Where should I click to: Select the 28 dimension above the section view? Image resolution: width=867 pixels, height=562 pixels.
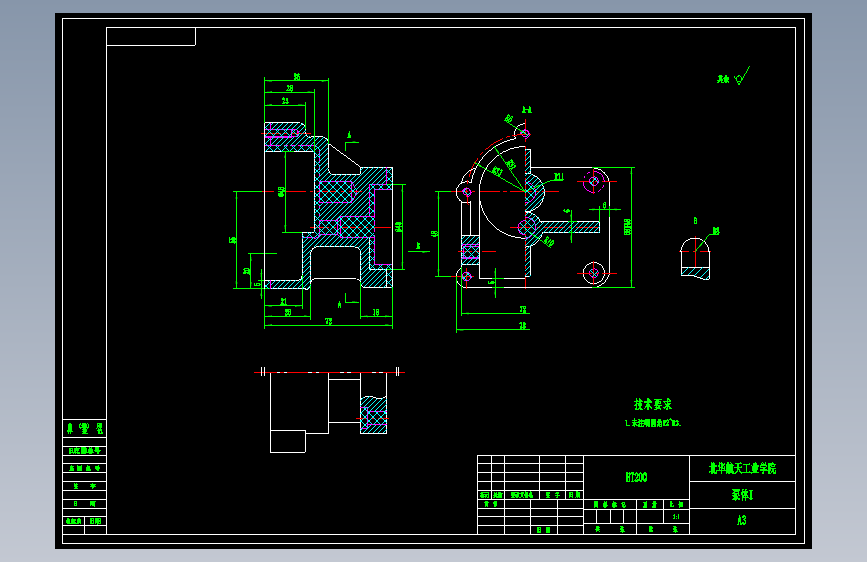(290, 89)
